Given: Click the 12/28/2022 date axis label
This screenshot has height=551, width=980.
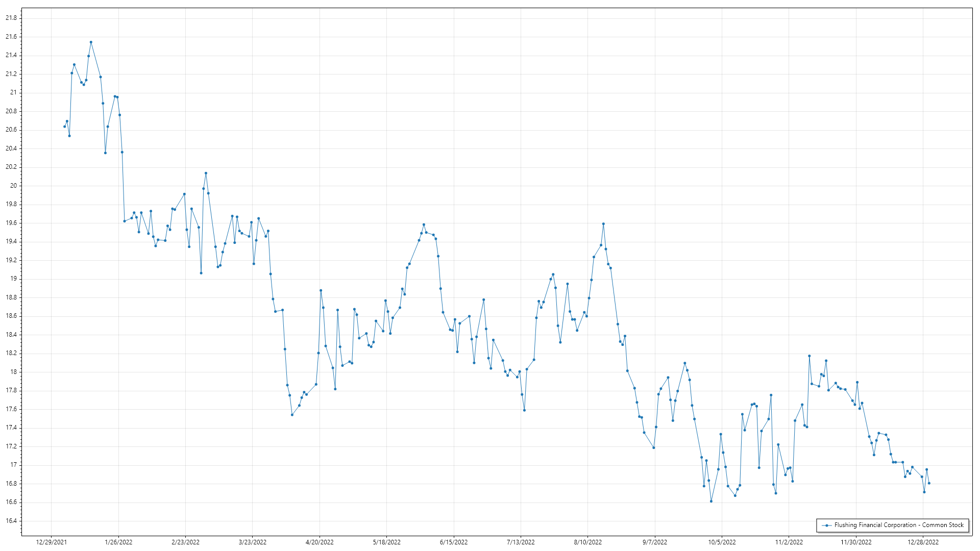Looking at the screenshot, I should pyautogui.click(x=923, y=542).
